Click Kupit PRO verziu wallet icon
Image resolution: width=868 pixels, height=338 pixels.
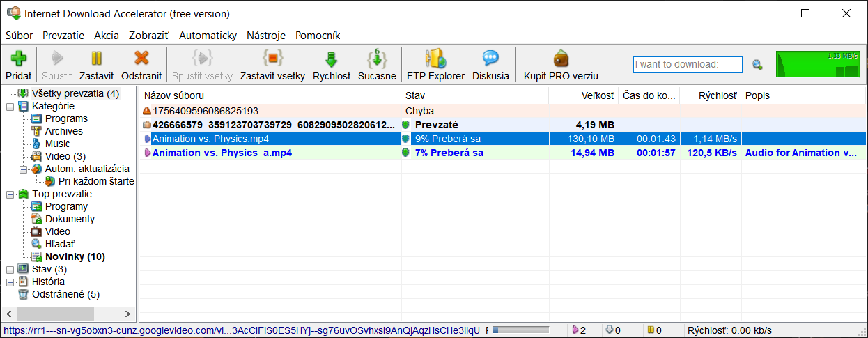561,59
